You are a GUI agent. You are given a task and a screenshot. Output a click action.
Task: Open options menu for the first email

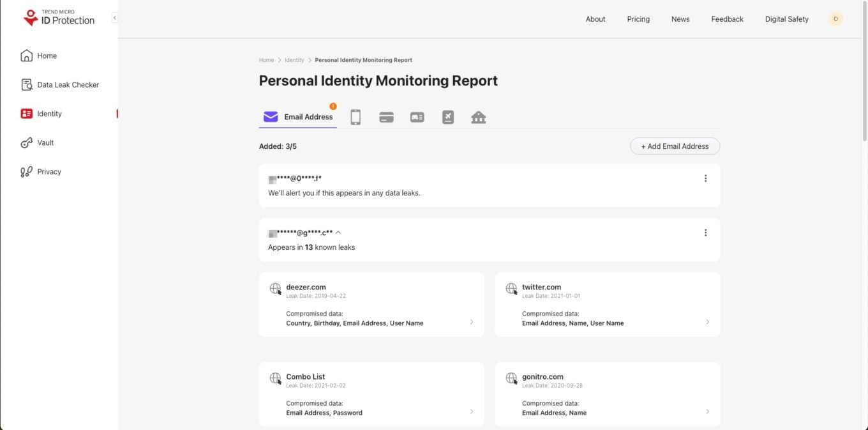(x=705, y=178)
